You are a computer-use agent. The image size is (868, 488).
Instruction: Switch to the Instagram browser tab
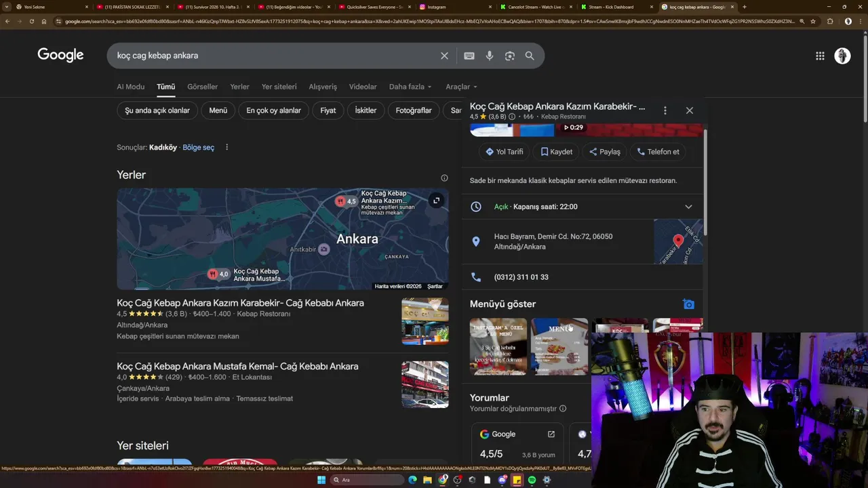click(456, 7)
